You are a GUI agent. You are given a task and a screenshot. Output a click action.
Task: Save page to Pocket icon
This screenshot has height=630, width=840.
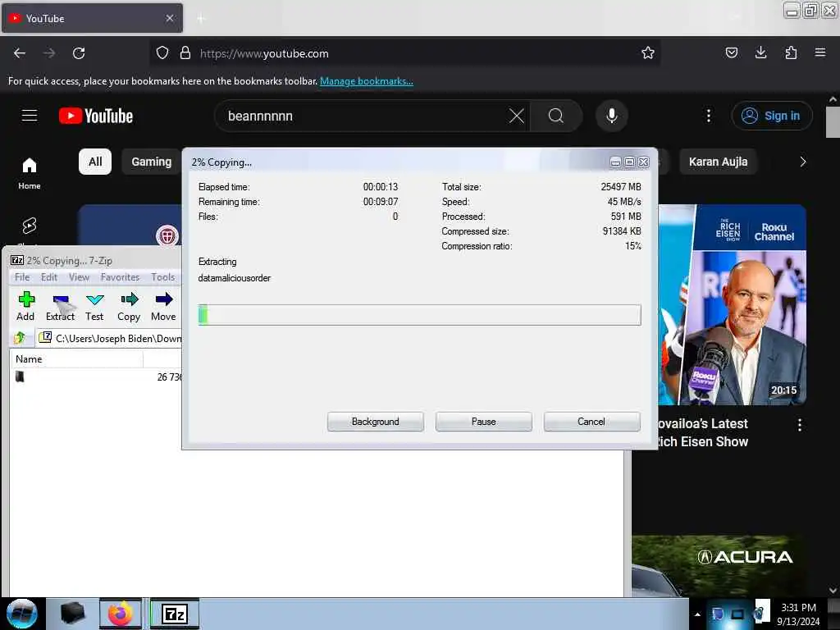click(731, 52)
